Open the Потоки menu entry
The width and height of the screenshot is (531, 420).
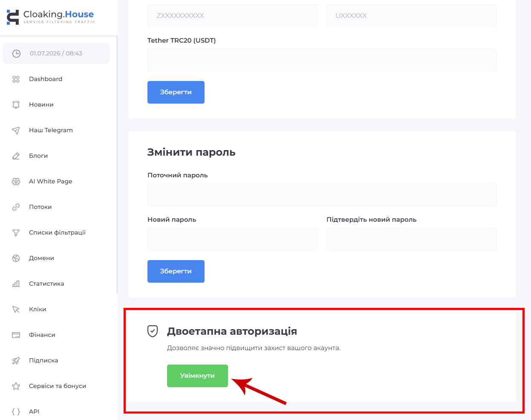[40, 207]
